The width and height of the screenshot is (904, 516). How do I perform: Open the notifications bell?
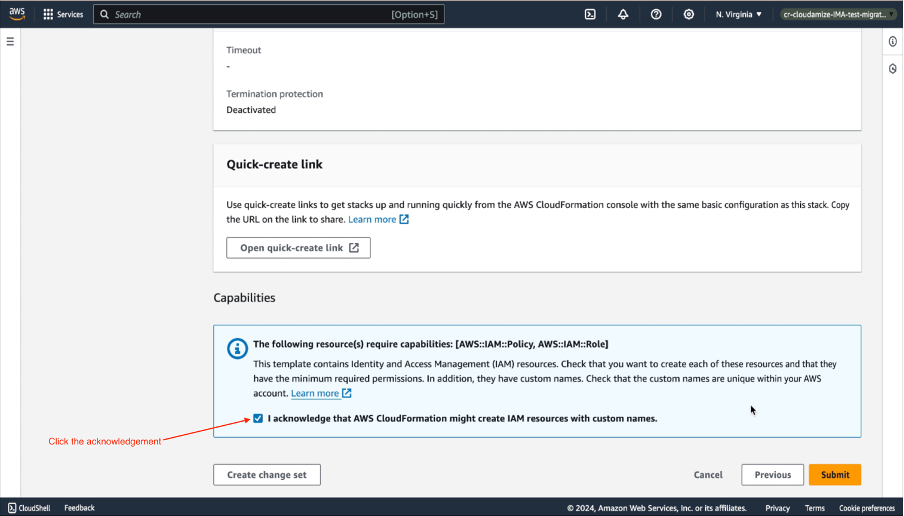coord(623,15)
